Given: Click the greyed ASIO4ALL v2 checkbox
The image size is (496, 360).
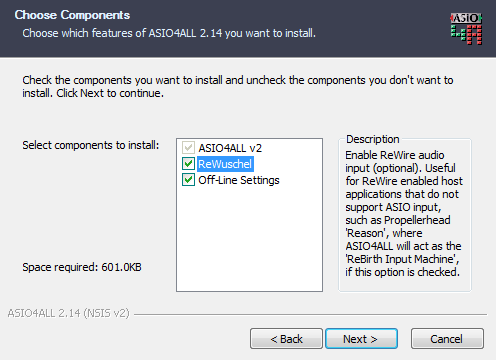Looking at the screenshot, I should (188, 148).
